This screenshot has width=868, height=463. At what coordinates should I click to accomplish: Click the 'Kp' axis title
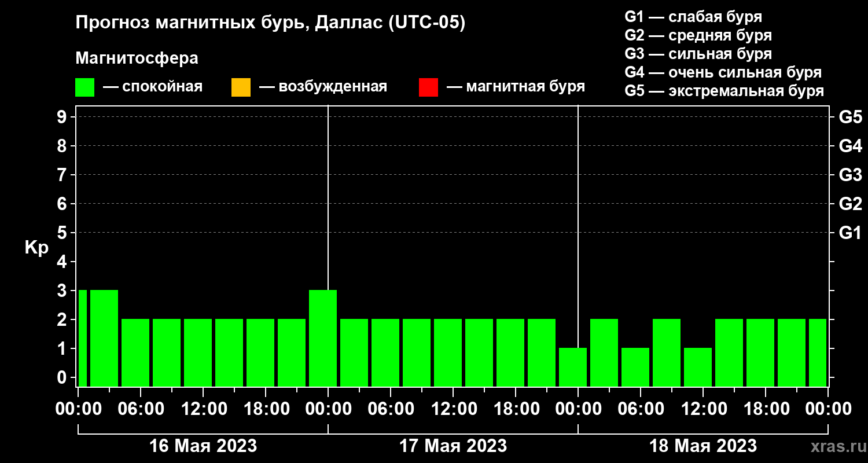pyautogui.click(x=36, y=248)
